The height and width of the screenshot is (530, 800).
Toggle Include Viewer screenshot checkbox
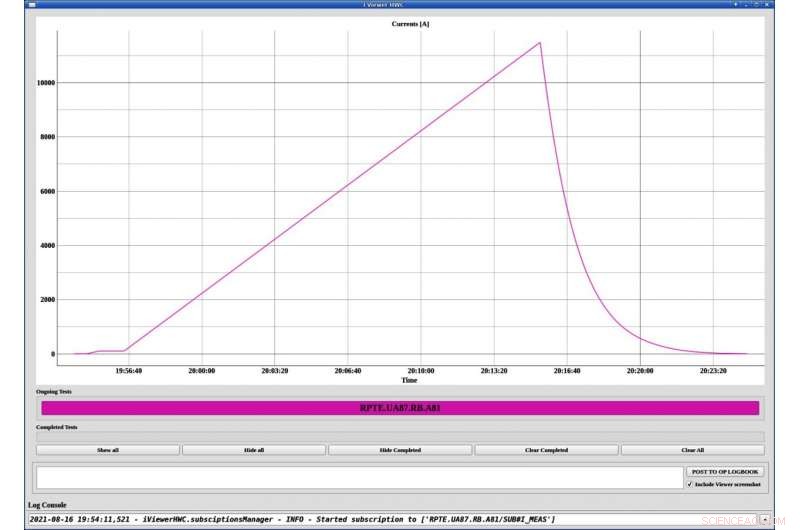690,484
